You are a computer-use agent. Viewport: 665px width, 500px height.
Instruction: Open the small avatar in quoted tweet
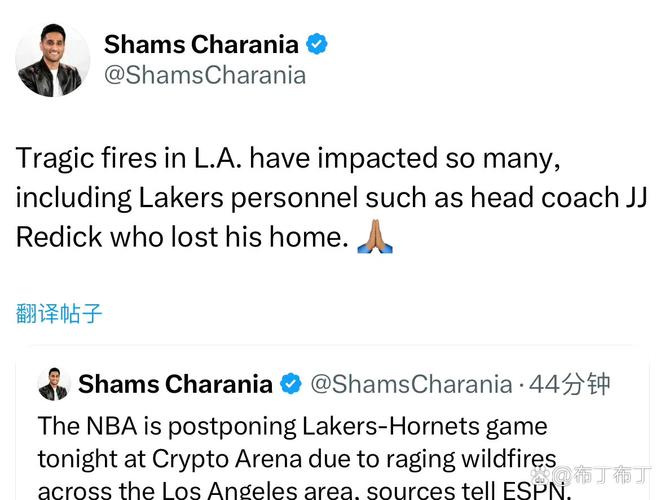click(x=53, y=384)
